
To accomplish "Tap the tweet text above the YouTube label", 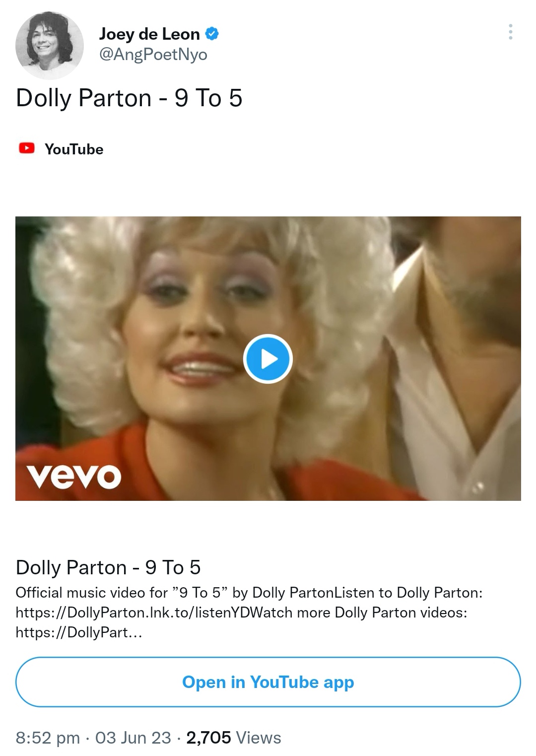I will pyautogui.click(x=129, y=98).
